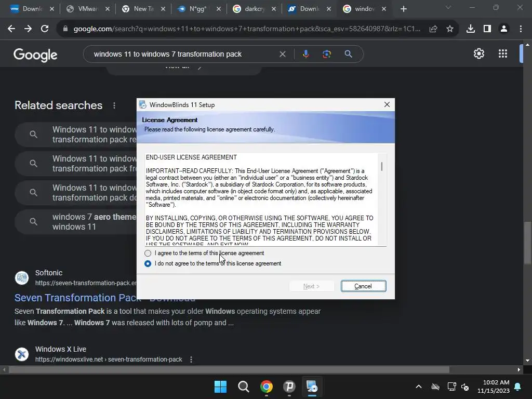Open Chrome three-dot menu

(521, 29)
